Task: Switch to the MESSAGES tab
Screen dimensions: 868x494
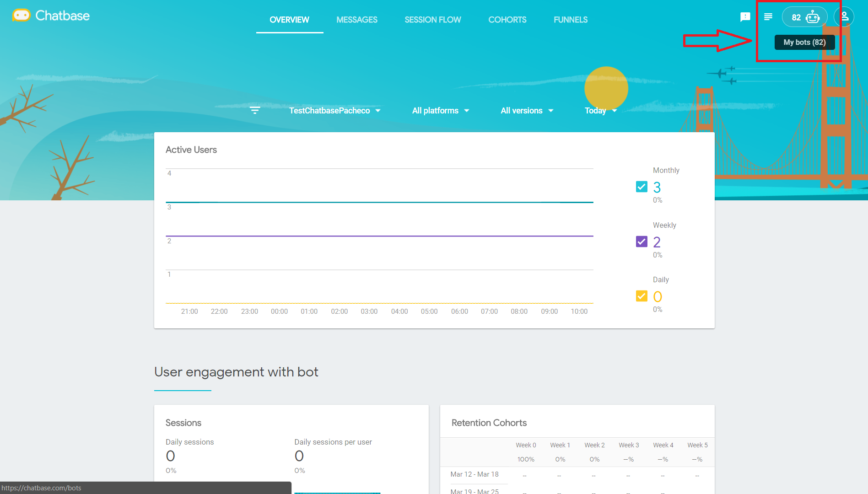Action: click(x=357, y=20)
